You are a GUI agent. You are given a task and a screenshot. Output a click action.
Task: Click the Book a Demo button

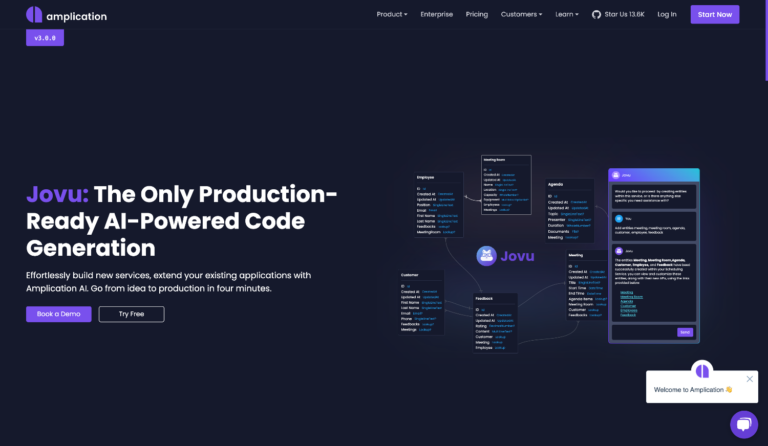[x=59, y=314]
